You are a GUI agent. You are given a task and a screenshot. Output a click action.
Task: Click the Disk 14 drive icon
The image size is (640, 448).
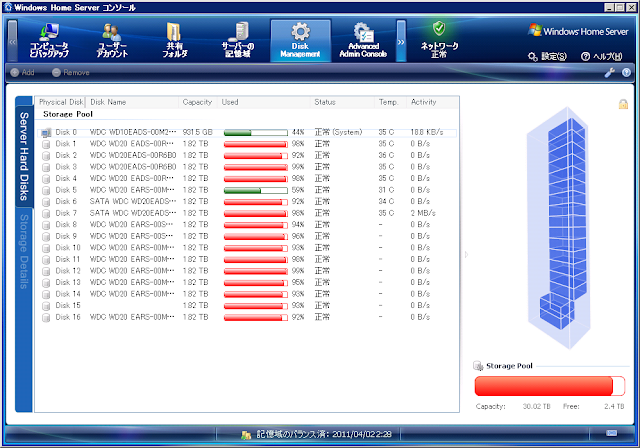tap(46, 294)
